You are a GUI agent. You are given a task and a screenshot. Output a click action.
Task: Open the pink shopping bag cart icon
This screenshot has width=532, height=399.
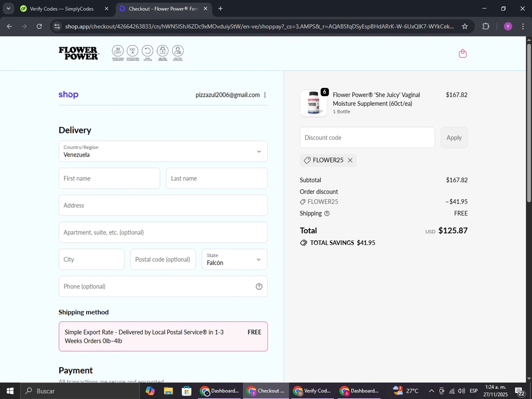(x=462, y=54)
